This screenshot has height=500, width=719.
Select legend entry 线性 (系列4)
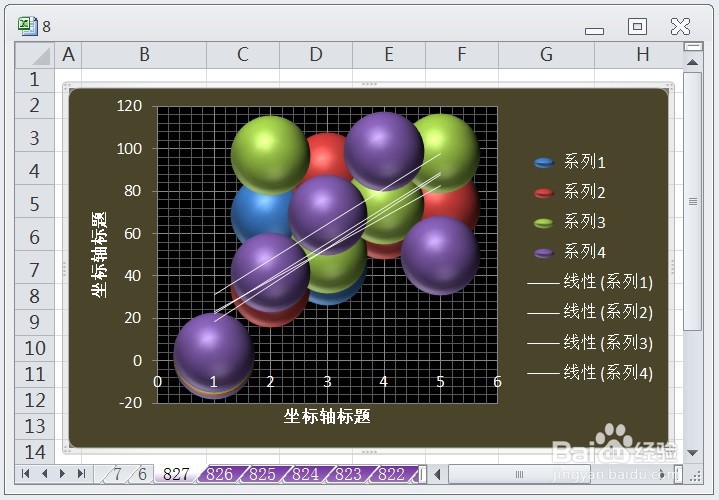point(590,373)
